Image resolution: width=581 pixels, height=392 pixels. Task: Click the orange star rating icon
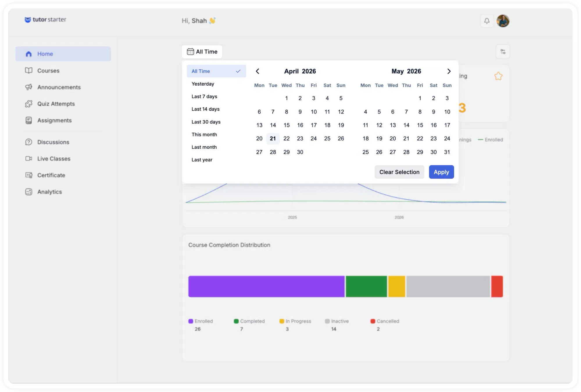click(x=498, y=76)
